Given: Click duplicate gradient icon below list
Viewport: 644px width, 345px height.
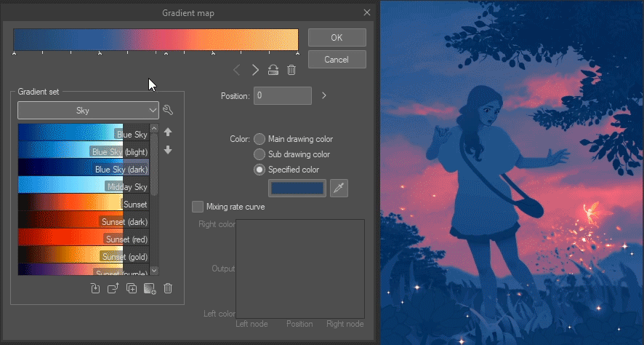Looking at the screenshot, I should 132,288.
